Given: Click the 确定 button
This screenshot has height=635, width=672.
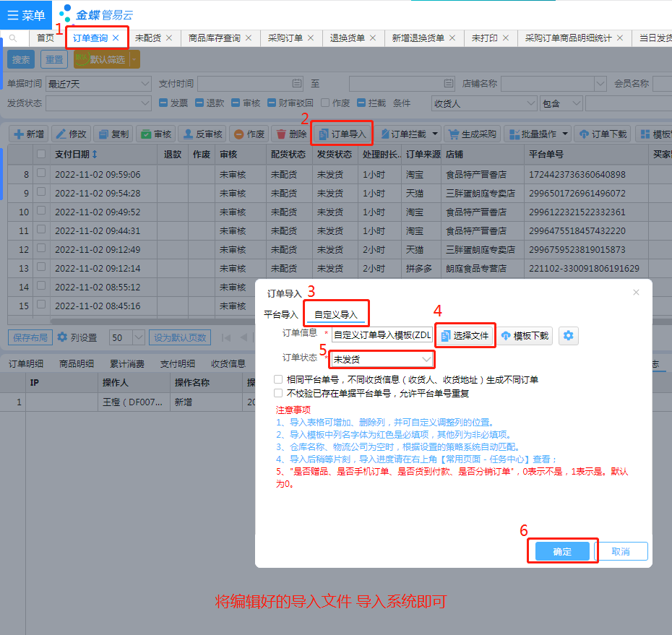Looking at the screenshot, I should tap(562, 551).
